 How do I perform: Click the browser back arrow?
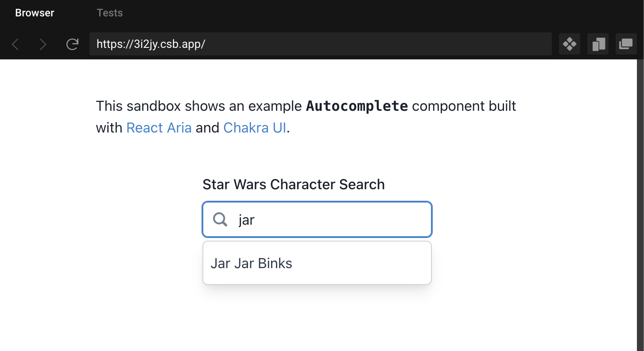(x=16, y=44)
